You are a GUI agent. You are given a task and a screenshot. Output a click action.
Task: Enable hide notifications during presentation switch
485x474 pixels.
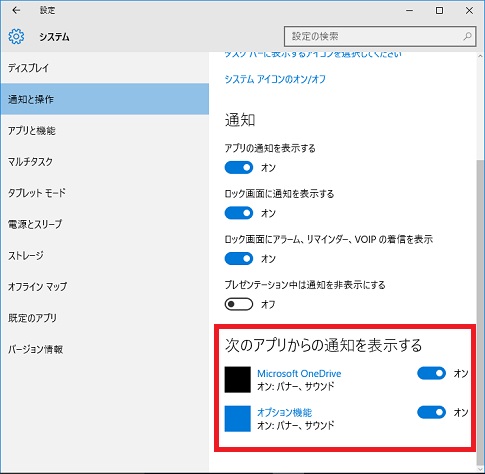pos(239,304)
